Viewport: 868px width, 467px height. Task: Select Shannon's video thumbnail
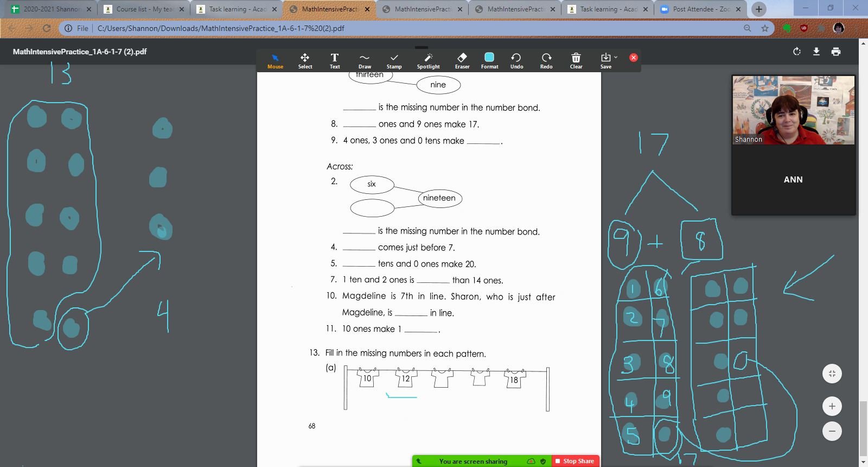[x=794, y=110]
